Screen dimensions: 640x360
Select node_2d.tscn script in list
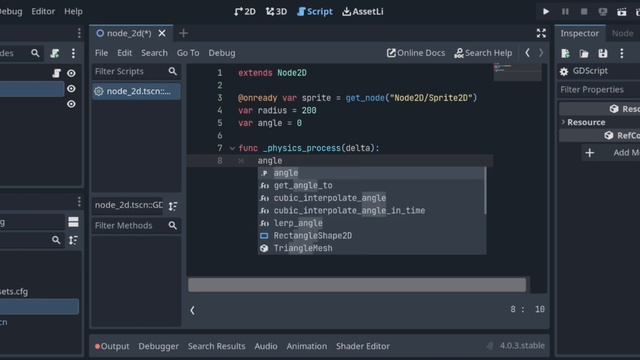click(x=136, y=91)
